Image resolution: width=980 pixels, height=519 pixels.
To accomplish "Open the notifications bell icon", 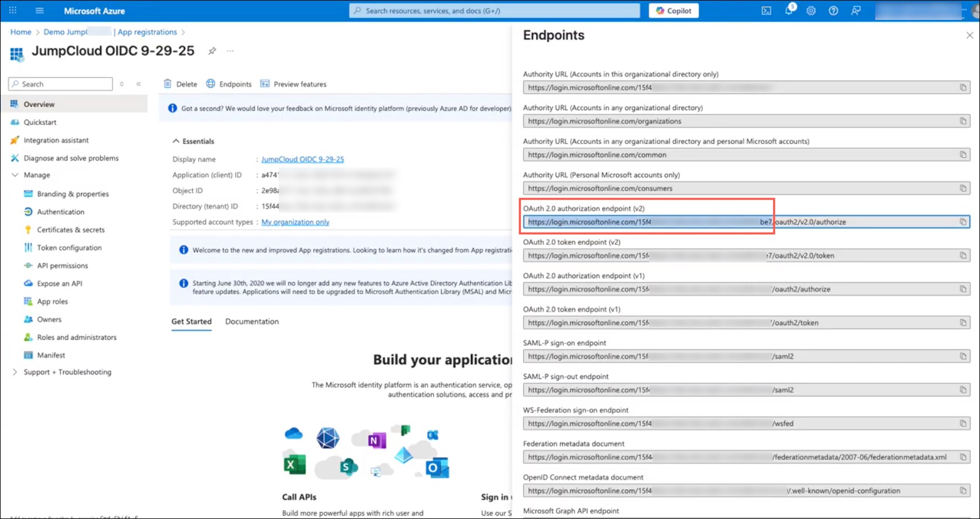I will click(789, 11).
